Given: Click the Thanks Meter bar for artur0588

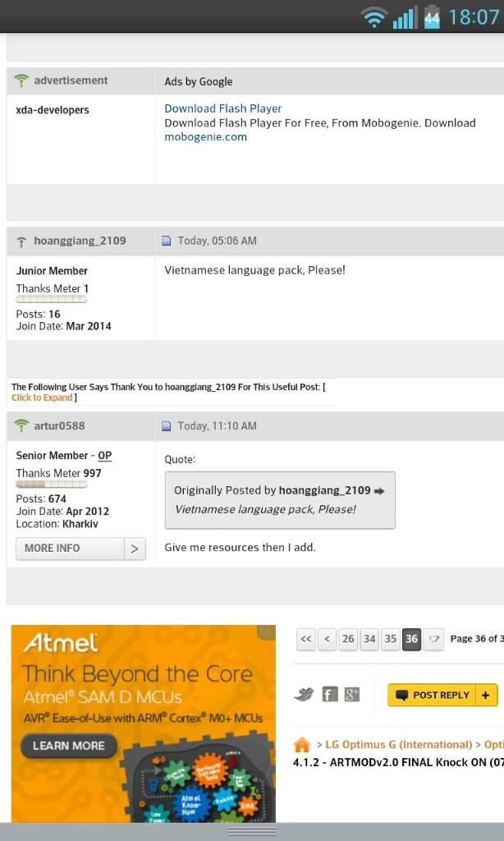Looking at the screenshot, I should coord(51,484).
